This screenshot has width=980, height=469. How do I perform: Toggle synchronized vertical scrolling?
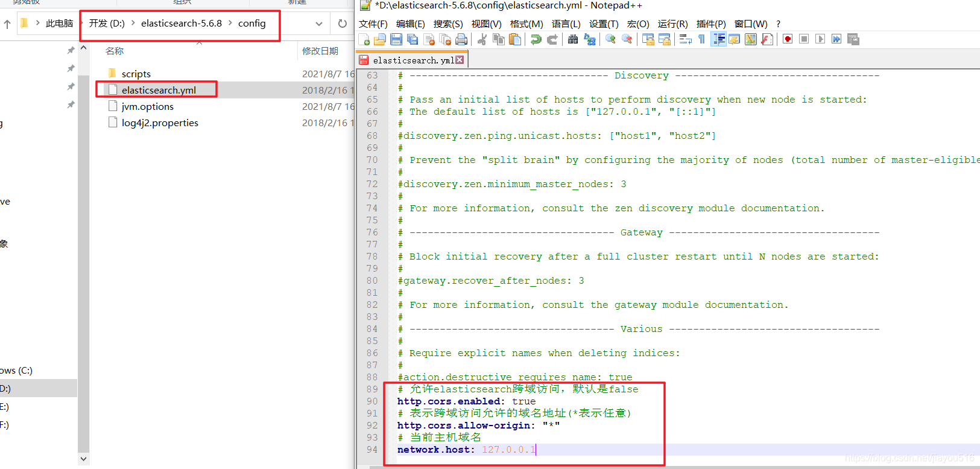pos(648,39)
